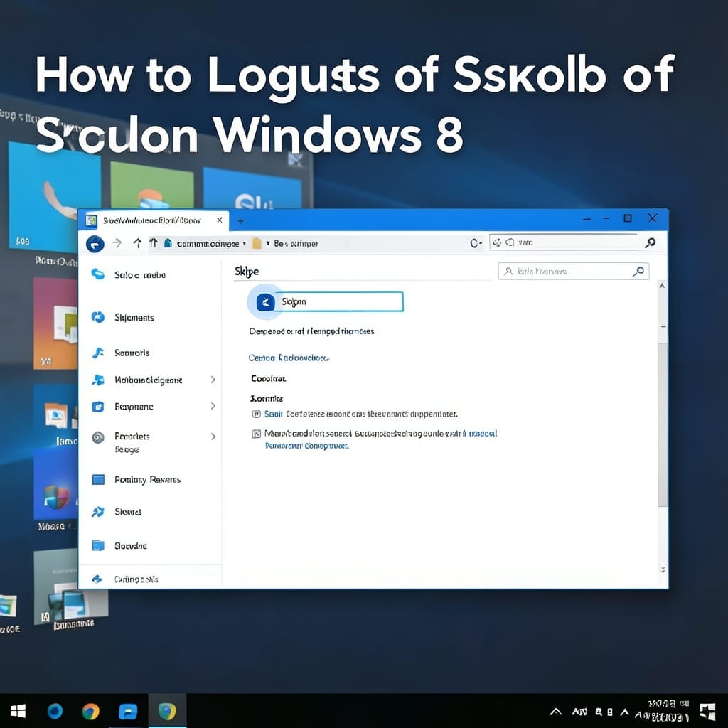Click the yellow folder icon in the address bar
Screen dimensions: 728x728
257,243
